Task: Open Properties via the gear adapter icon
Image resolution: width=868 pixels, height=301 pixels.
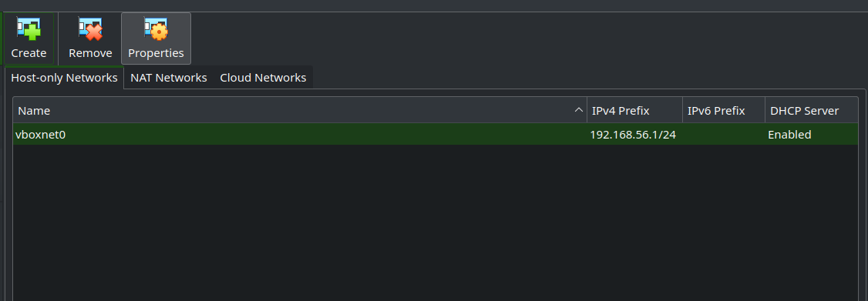Action: 156,28
